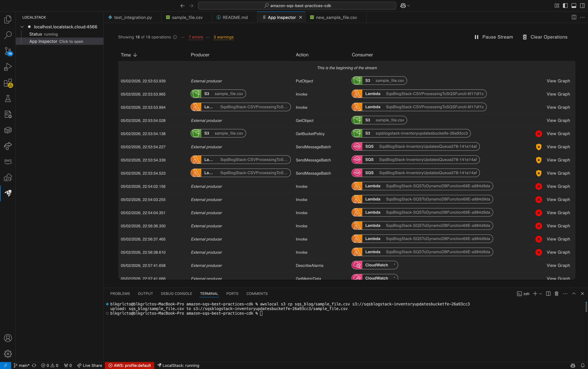Open App Inspector in LocalStack tree
The width and height of the screenshot is (588, 369).
tap(60, 41)
